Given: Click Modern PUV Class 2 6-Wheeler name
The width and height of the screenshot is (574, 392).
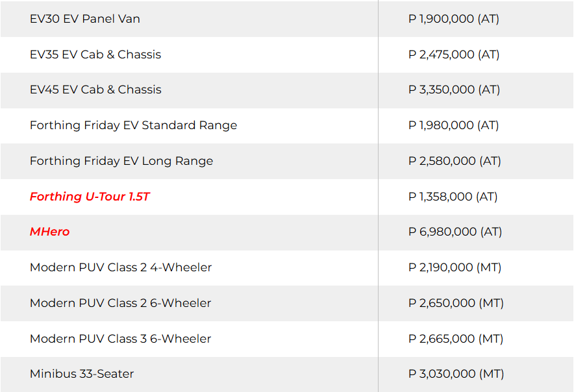Looking at the screenshot, I should tap(121, 303).
